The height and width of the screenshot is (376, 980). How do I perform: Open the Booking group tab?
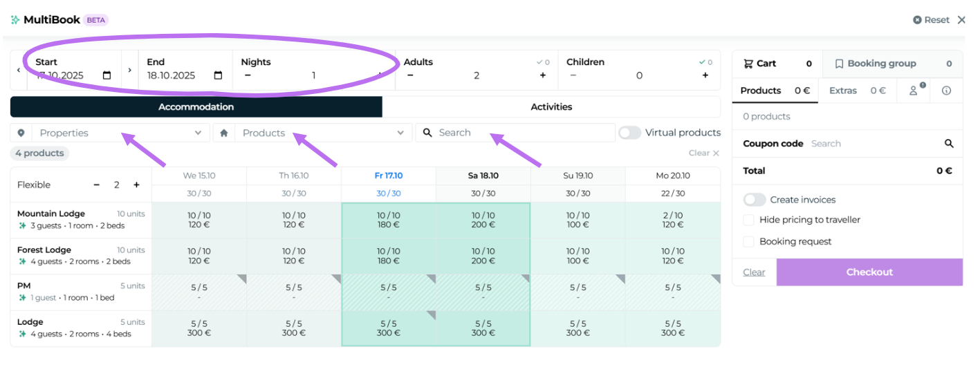(x=892, y=64)
